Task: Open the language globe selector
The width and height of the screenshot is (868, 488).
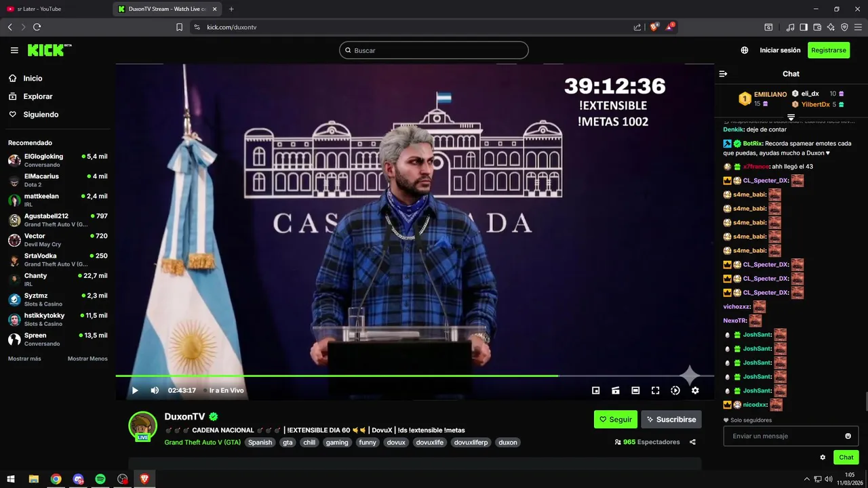Action: (x=745, y=50)
